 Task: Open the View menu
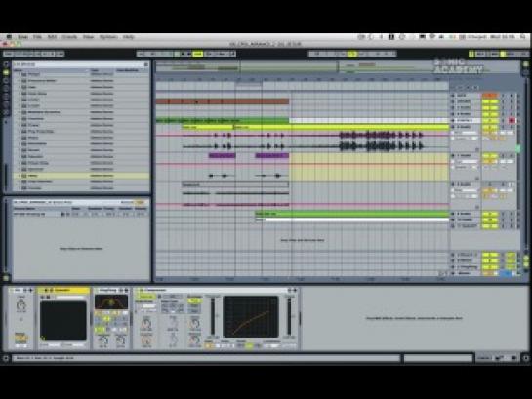pos(88,37)
